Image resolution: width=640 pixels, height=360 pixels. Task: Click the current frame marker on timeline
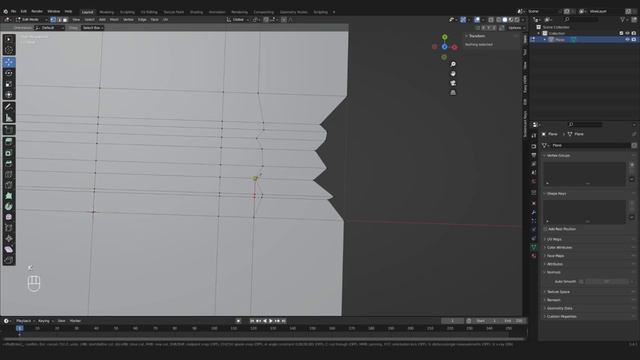(19, 328)
